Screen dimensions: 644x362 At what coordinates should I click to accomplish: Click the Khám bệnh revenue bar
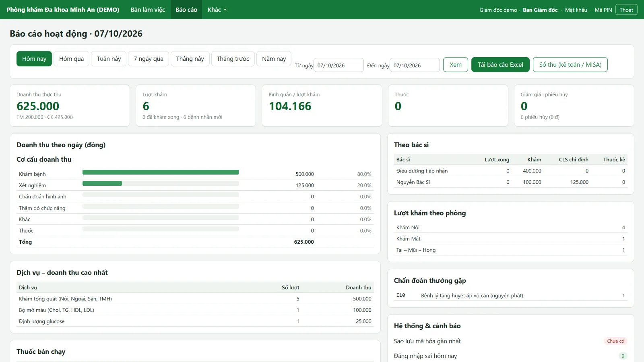(x=161, y=172)
